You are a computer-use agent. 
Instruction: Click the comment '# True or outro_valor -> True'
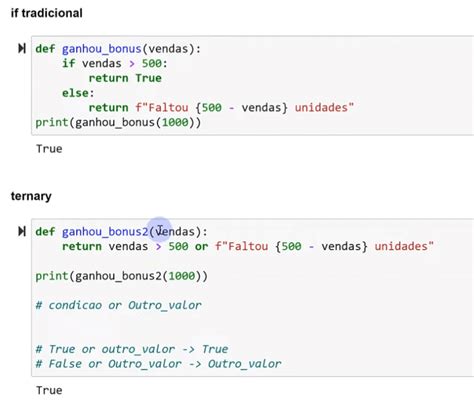(x=132, y=349)
